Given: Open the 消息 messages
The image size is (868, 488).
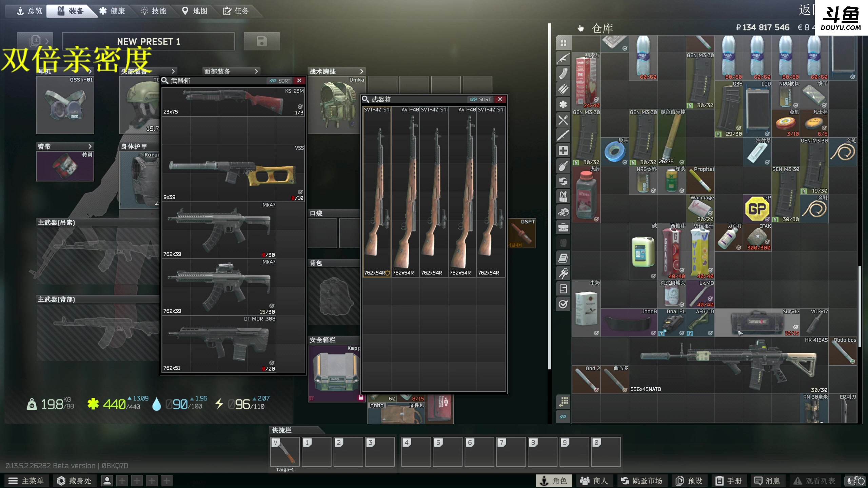Looking at the screenshot, I should coord(767,481).
